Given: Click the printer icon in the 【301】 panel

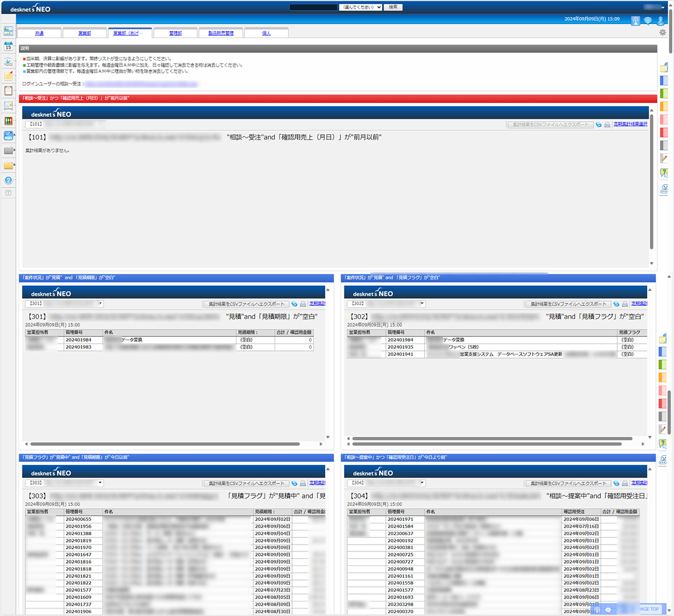Looking at the screenshot, I should pyautogui.click(x=303, y=304).
